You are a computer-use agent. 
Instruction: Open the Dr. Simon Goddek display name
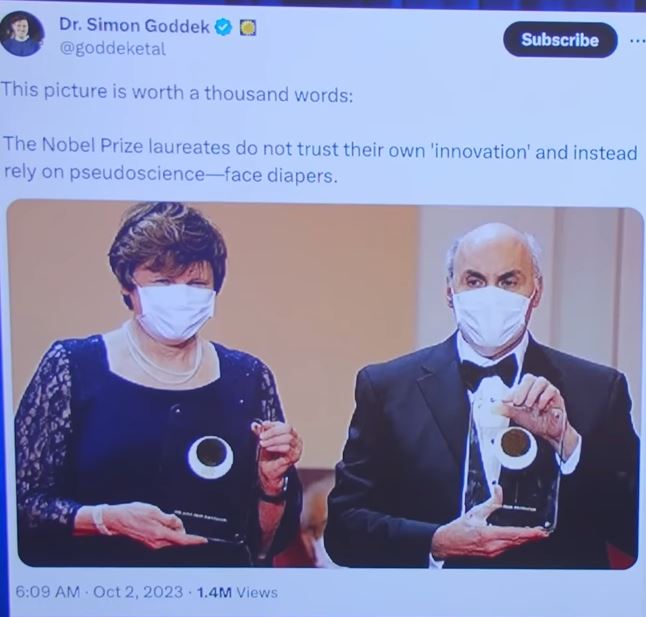coord(134,26)
